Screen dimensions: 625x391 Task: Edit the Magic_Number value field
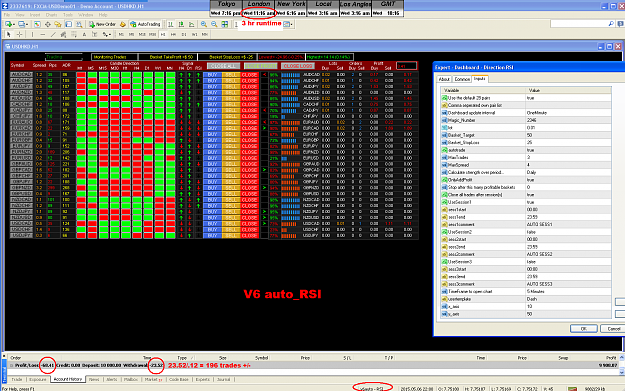[568, 120]
